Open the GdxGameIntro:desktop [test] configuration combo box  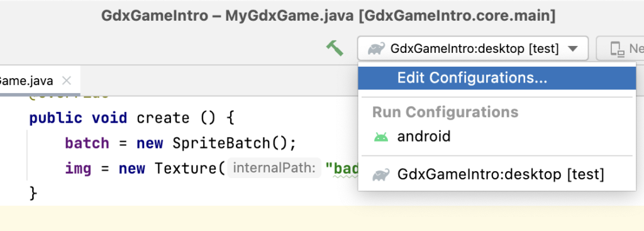(473, 48)
